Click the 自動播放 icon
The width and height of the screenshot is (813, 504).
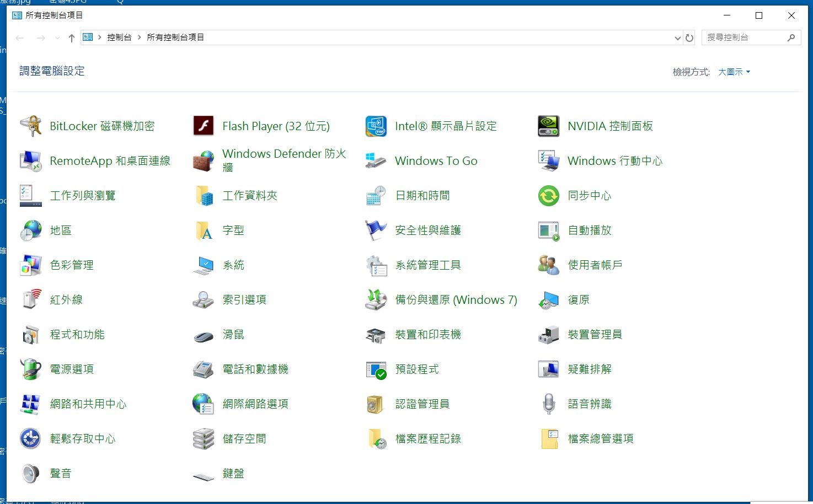click(x=548, y=230)
